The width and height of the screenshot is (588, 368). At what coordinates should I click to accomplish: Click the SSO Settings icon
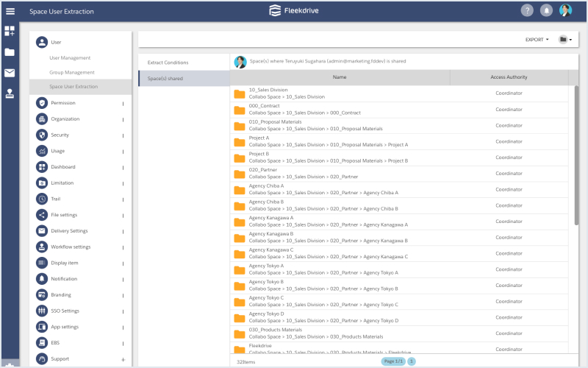[x=42, y=311]
